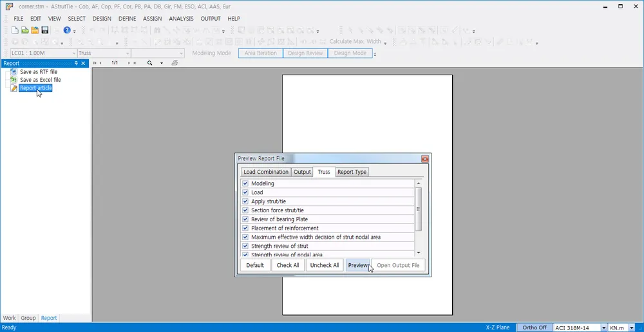Click the AStrutTie app icon in title bar
This screenshot has width=644, height=332.
click(x=10, y=6)
